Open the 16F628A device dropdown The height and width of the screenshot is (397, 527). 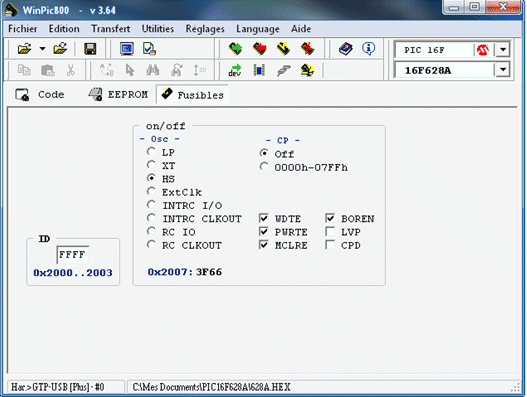503,70
